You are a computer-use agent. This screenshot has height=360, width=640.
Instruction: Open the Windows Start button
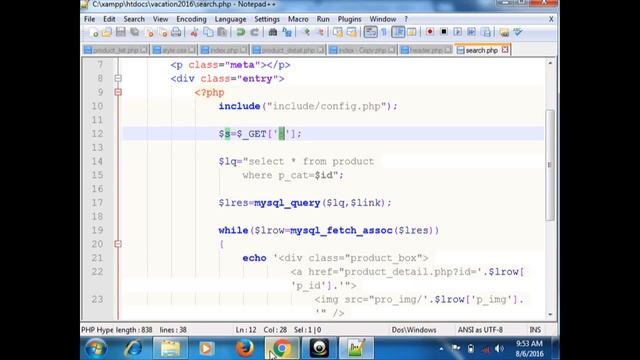pos(96,348)
